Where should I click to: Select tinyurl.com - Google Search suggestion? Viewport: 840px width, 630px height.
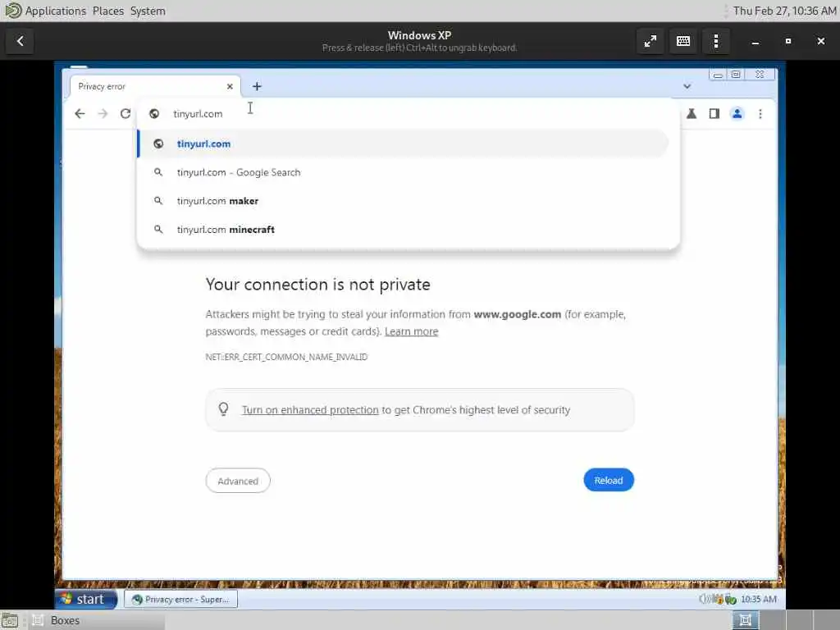tap(403, 172)
